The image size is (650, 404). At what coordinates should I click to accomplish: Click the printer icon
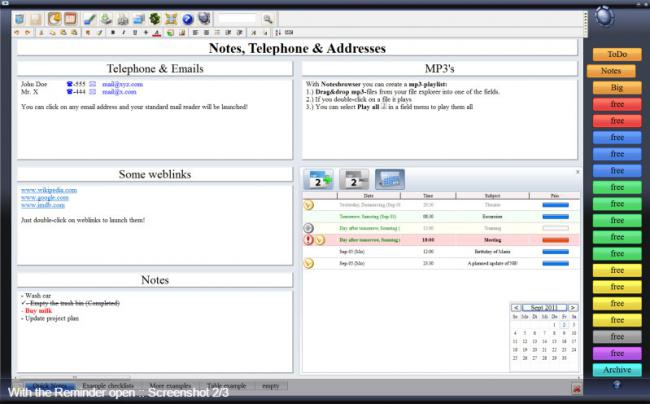(x=123, y=19)
